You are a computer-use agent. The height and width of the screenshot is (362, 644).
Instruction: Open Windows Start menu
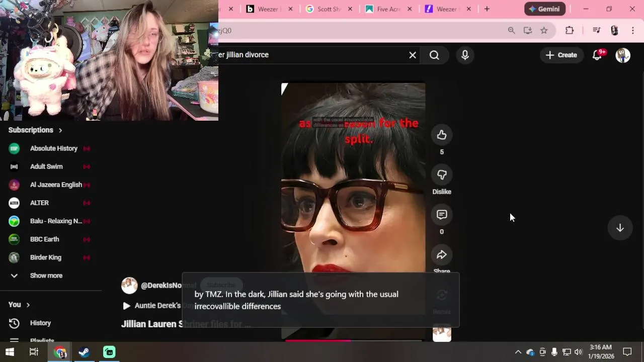[10, 352]
